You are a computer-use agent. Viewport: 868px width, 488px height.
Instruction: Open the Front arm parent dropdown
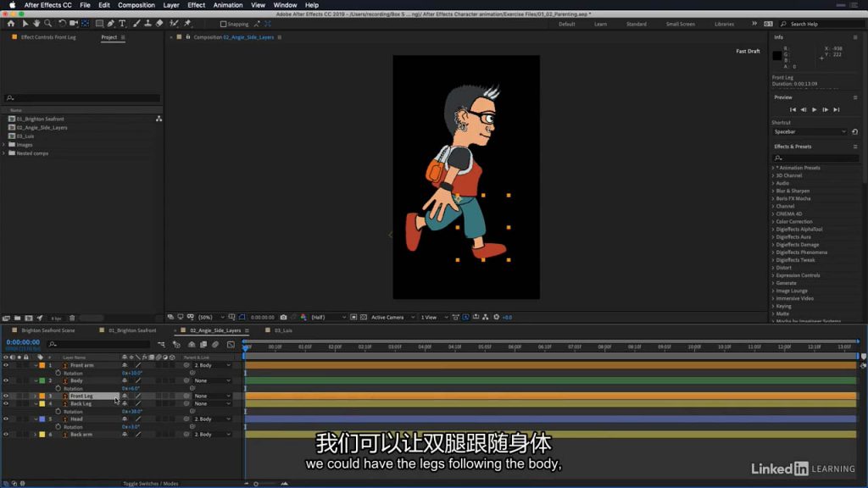[x=212, y=365]
